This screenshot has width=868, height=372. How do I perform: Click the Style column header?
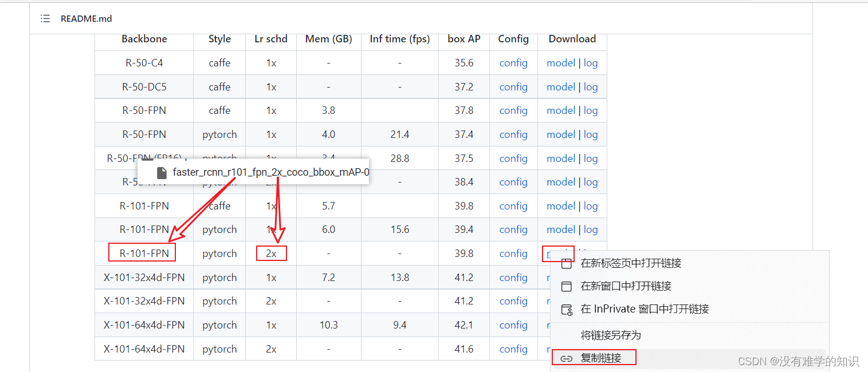pos(219,39)
